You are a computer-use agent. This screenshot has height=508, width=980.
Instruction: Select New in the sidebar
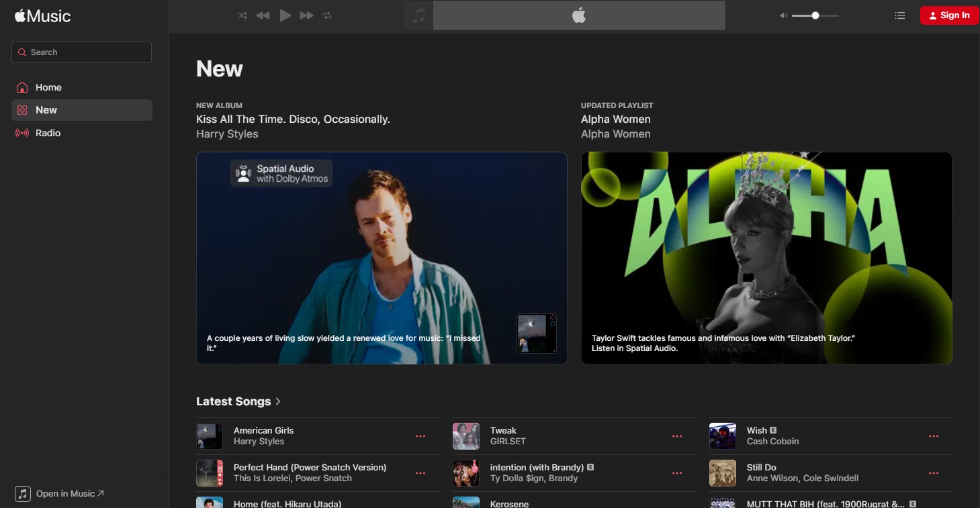tap(82, 110)
